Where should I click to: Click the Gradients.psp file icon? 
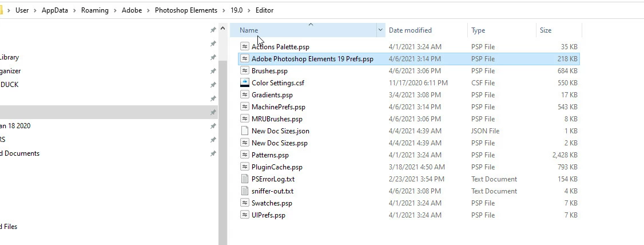tap(245, 94)
